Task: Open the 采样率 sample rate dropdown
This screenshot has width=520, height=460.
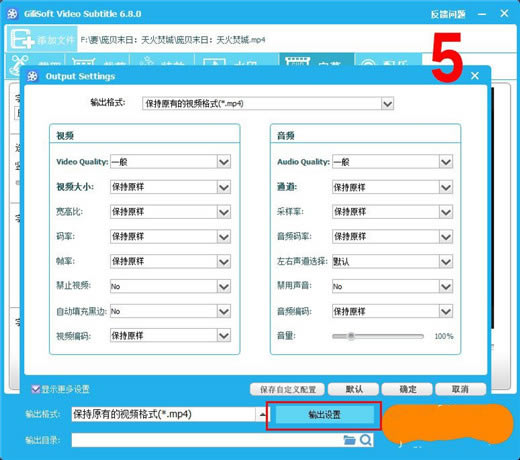Action: pos(446,212)
